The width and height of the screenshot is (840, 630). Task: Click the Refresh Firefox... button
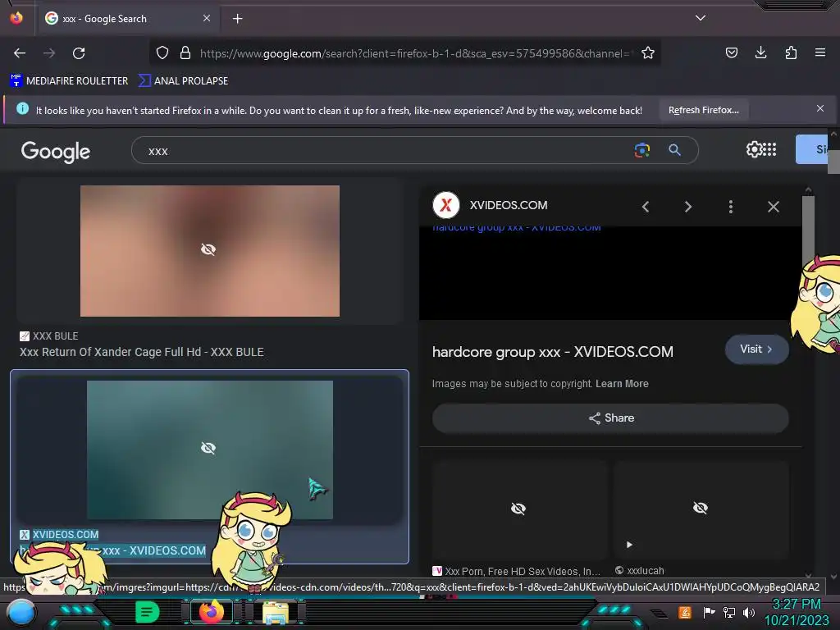click(703, 110)
